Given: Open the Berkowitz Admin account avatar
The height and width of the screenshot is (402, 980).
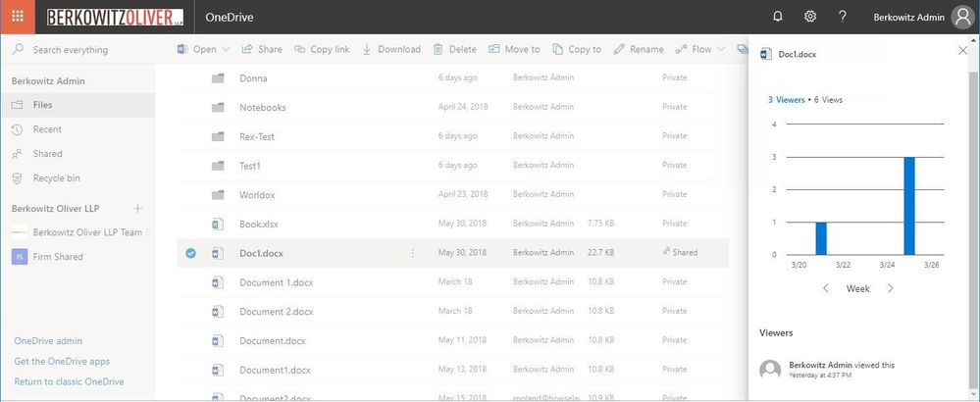Looking at the screenshot, I should pyautogui.click(x=962, y=17).
